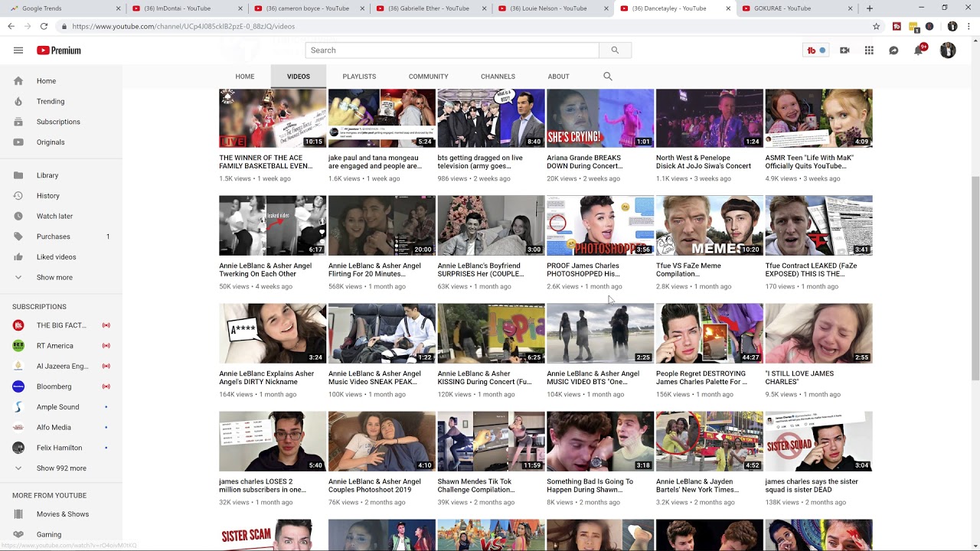Open Al Jazeera Eng... subscription channel

click(x=61, y=366)
